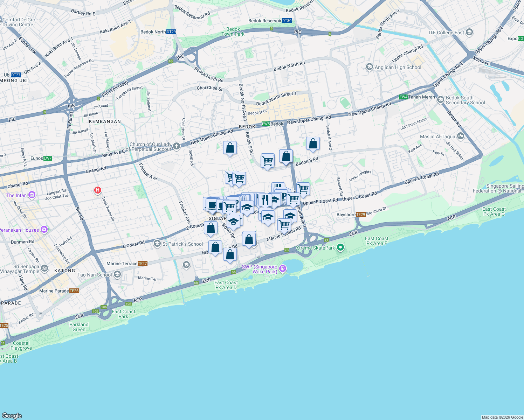Viewport: 524px width, 420px height.
Task: Click the 'KATONG' neighborhood label
Action: (65, 271)
